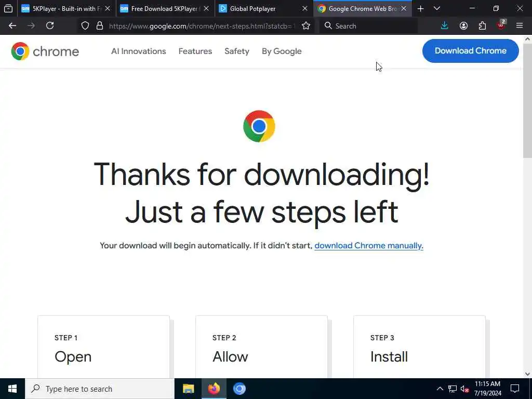The height and width of the screenshot is (399, 532).
Task: Reload the current page
Action: click(50, 26)
